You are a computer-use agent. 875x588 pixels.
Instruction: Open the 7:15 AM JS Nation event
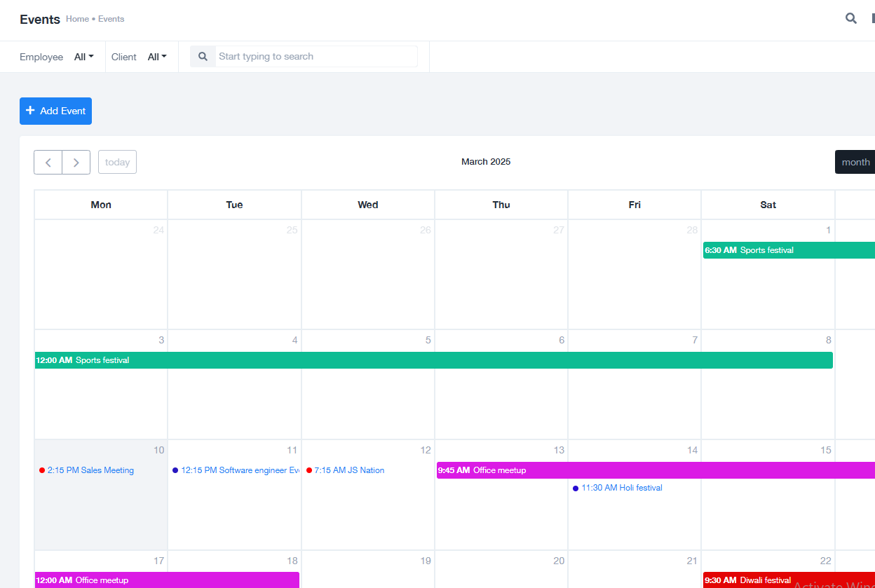(x=348, y=470)
